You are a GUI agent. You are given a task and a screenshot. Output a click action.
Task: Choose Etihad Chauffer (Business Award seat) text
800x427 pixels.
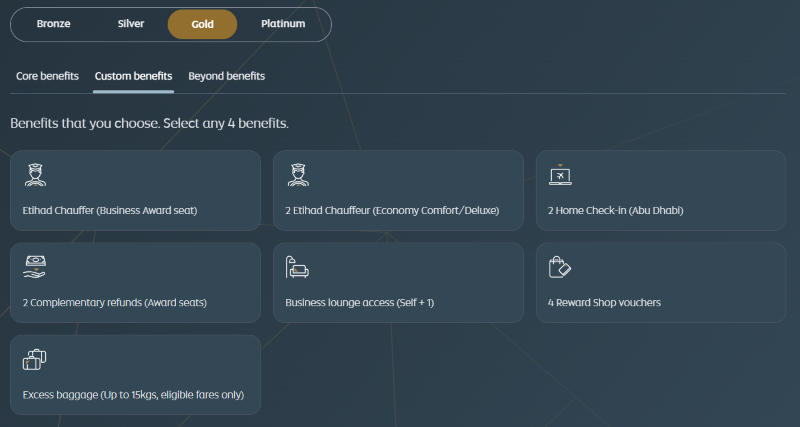click(x=110, y=211)
